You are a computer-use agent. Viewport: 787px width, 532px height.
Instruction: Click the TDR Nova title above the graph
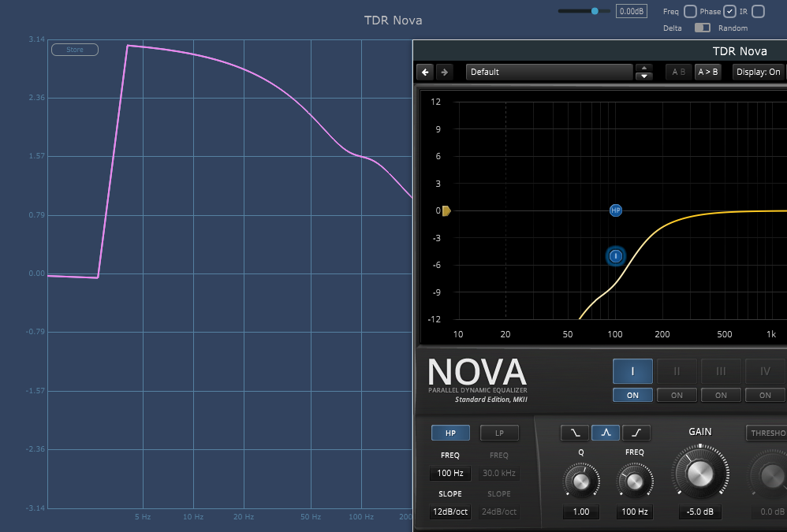tap(393, 20)
